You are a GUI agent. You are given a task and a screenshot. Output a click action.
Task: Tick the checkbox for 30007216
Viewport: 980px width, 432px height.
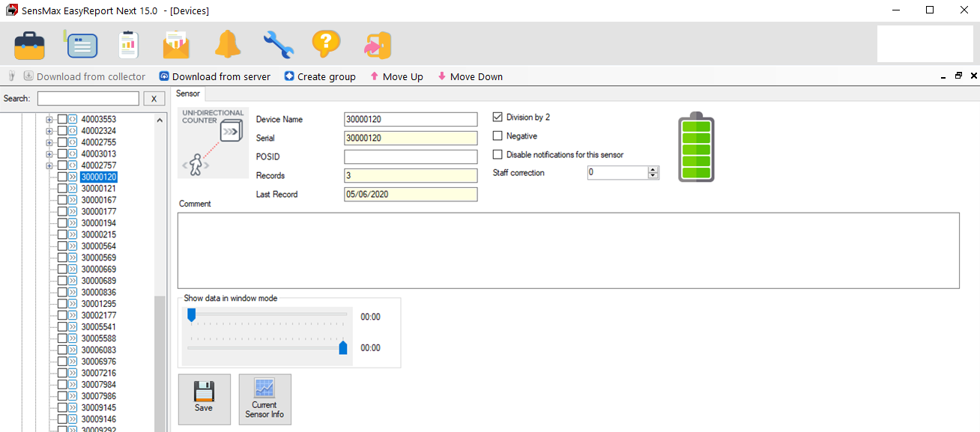pos(62,373)
